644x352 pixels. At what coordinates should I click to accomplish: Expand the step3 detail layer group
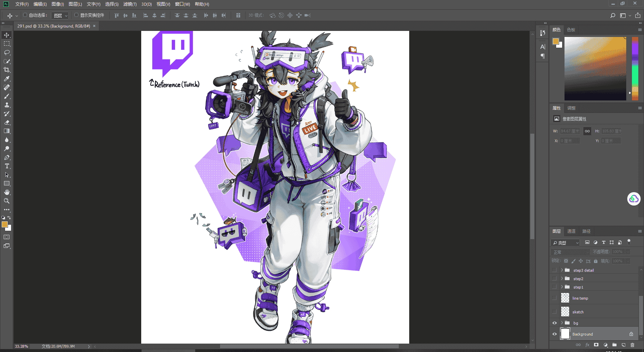(x=562, y=270)
